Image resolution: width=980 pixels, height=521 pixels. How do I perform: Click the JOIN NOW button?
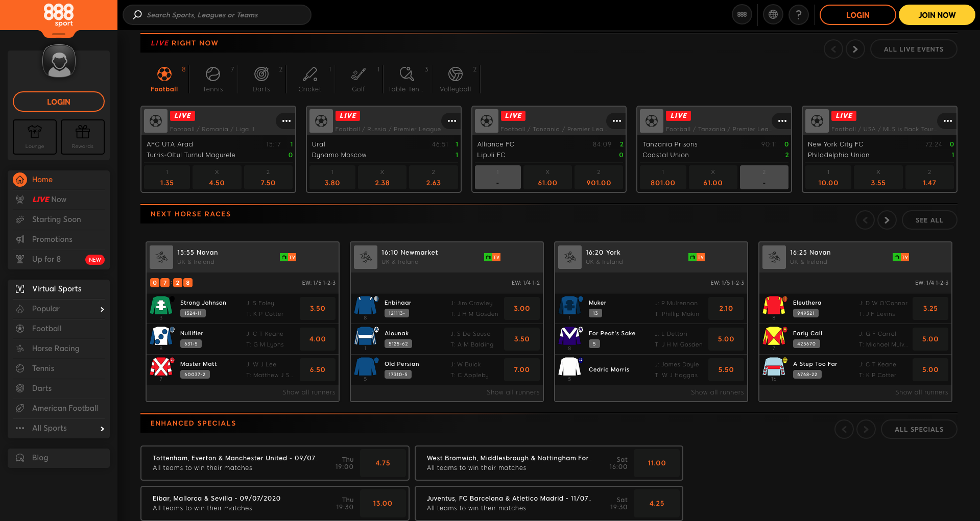tap(937, 15)
